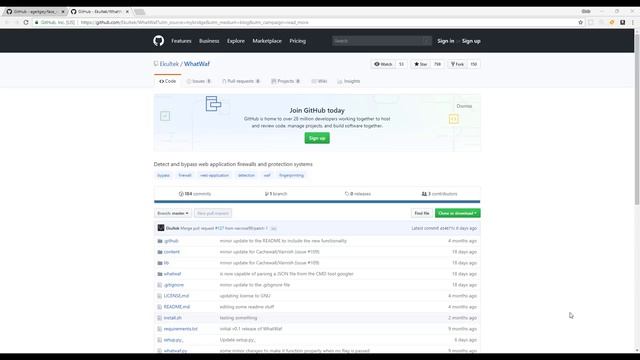View the 3 contributors link
The width and height of the screenshot is (640, 360).
pyautogui.click(x=440, y=194)
